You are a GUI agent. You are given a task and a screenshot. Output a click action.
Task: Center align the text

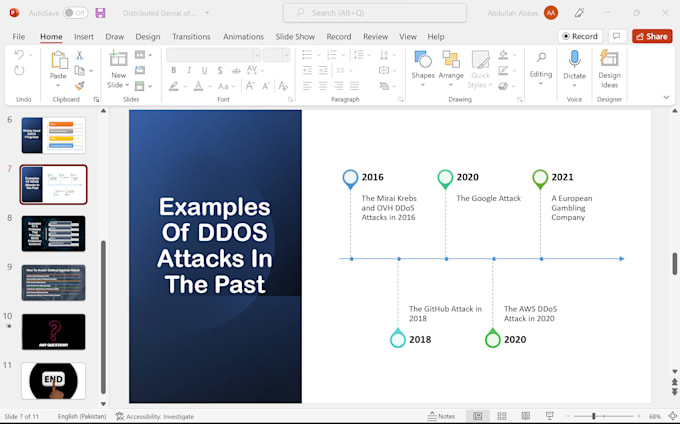323,86
